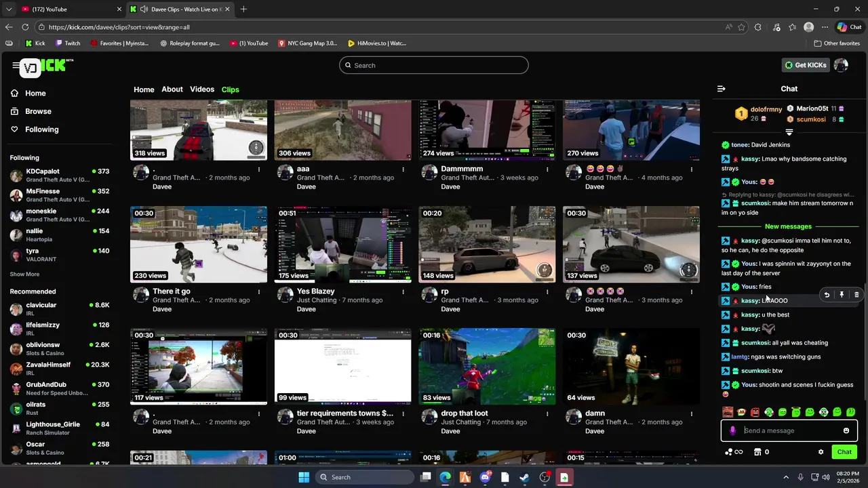Expand Following list with Show More

24,274
